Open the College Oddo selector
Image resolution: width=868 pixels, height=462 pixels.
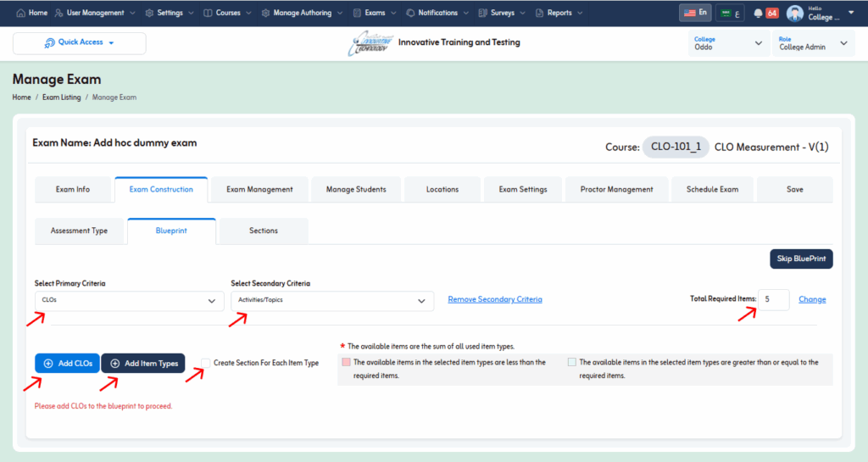pyautogui.click(x=728, y=43)
